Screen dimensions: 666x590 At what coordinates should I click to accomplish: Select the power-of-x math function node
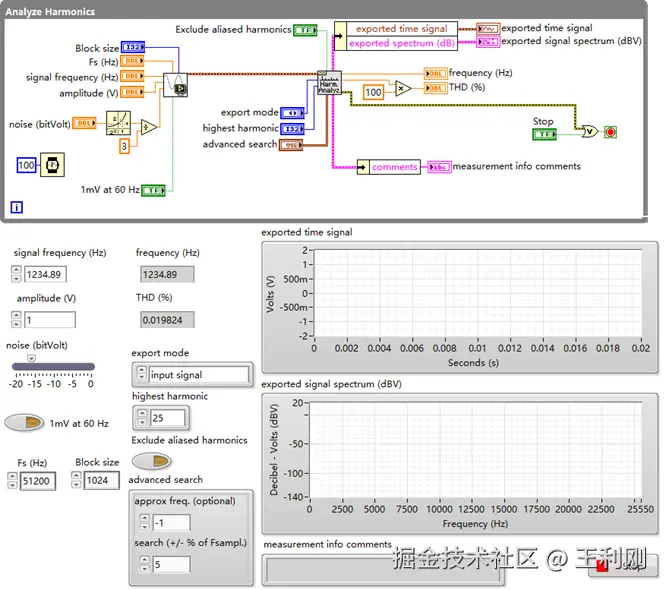pos(118,123)
